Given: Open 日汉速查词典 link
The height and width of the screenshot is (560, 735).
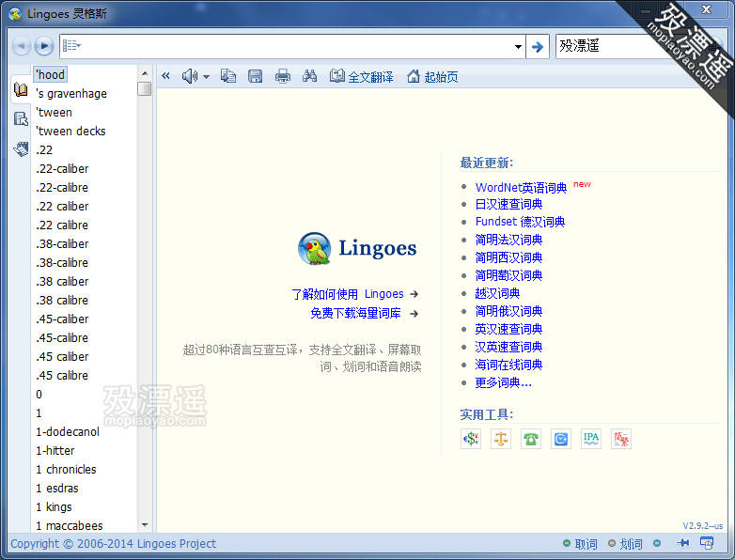Looking at the screenshot, I should click(x=508, y=204).
